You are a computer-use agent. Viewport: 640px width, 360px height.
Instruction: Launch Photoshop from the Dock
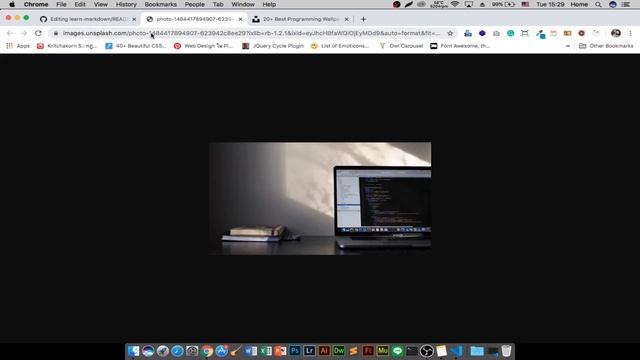(x=295, y=351)
